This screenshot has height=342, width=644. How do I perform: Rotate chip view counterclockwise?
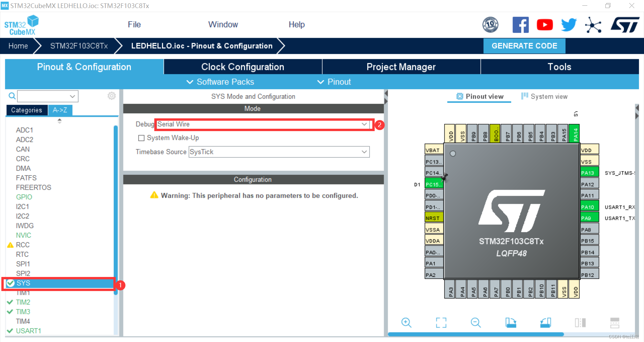(x=545, y=323)
